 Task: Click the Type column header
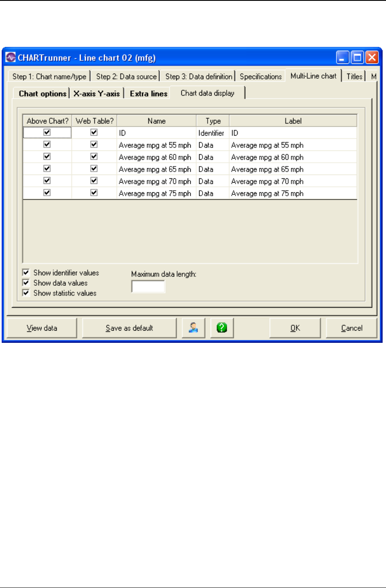click(x=213, y=121)
